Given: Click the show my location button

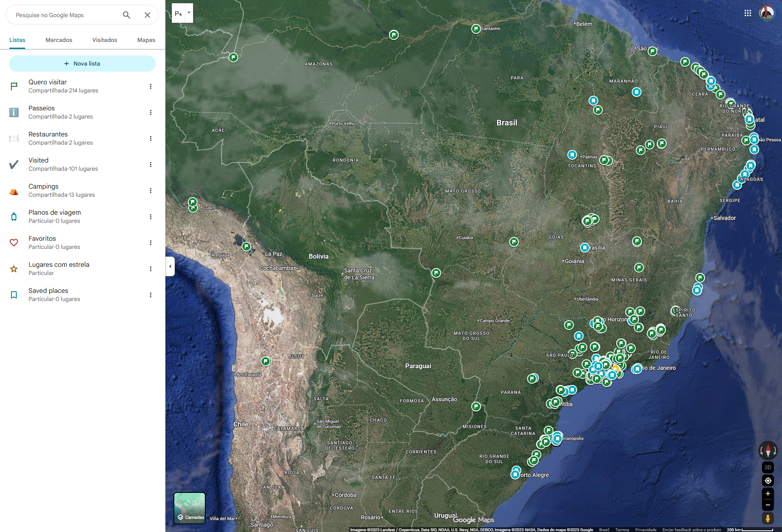Looking at the screenshot, I should (x=768, y=481).
